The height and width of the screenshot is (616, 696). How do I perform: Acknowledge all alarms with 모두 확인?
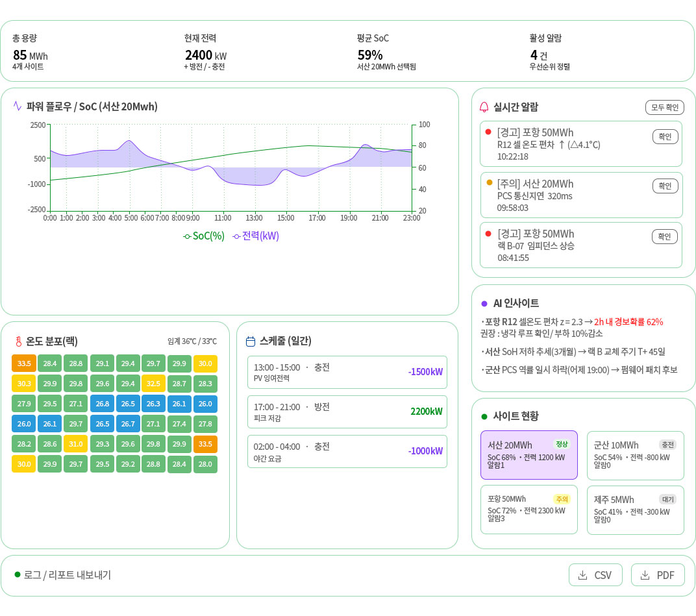pyautogui.click(x=664, y=107)
